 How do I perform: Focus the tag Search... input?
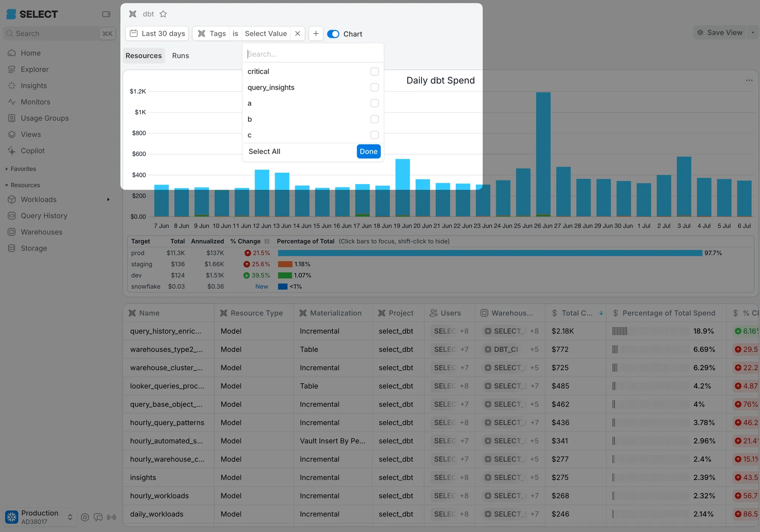pos(313,54)
